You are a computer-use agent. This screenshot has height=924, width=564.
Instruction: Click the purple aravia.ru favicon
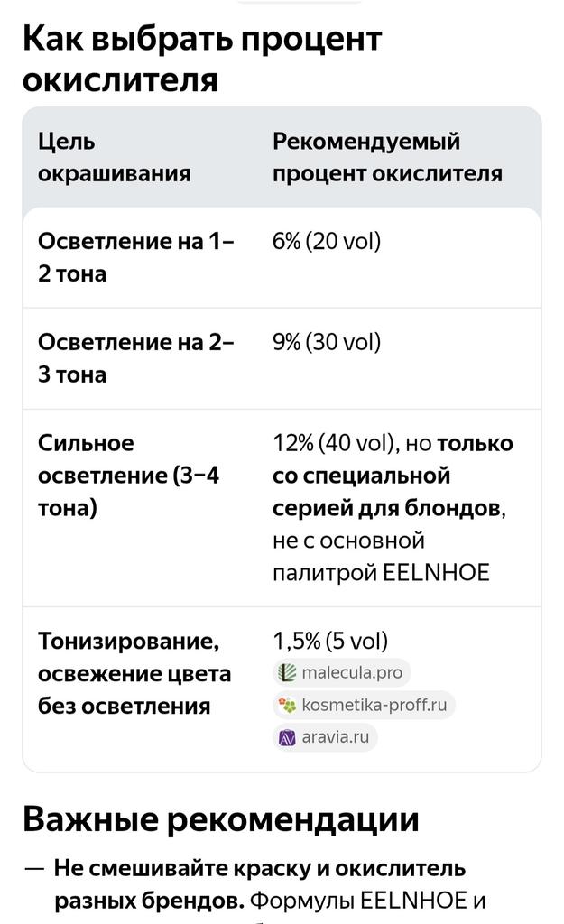pos(287,737)
